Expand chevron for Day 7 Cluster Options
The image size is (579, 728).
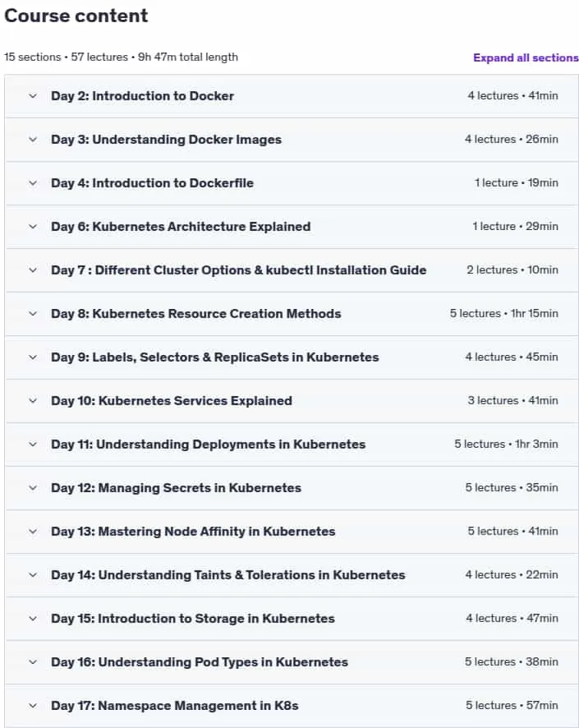click(x=33, y=270)
